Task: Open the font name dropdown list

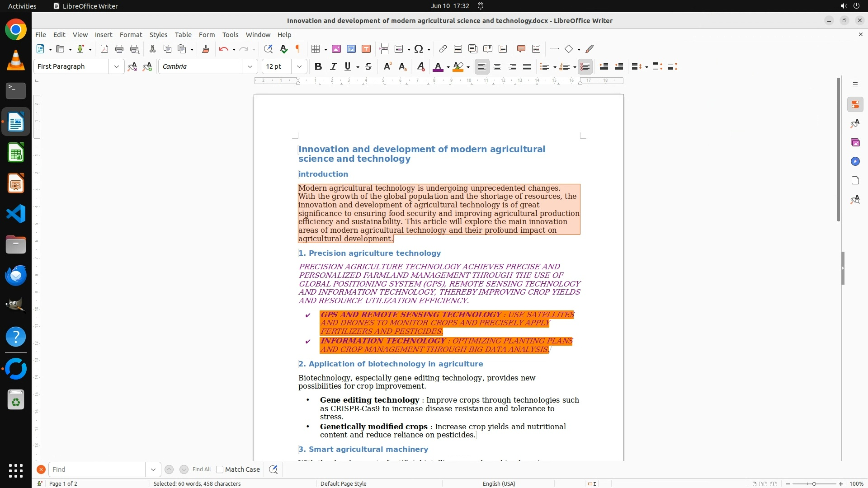Action: [x=250, y=66]
